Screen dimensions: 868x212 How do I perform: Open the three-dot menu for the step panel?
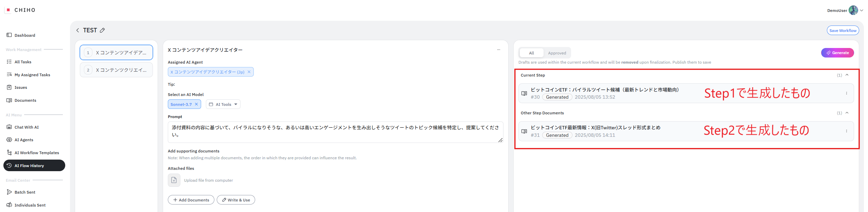click(x=498, y=50)
